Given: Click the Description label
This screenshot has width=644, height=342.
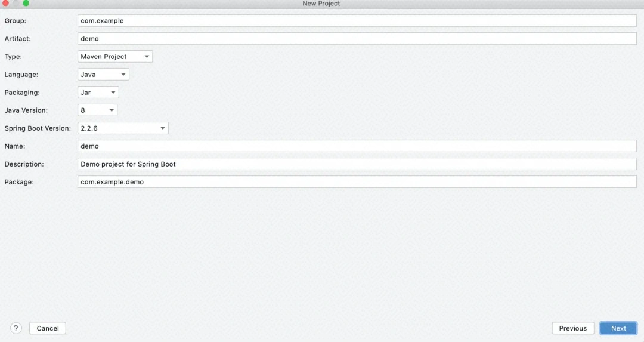Looking at the screenshot, I should (x=24, y=164).
